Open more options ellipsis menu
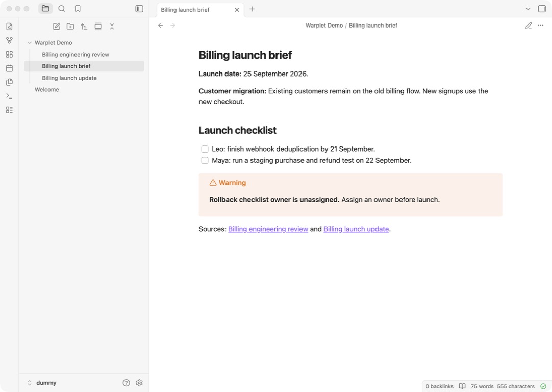Screen dimensions: 552x392 541,26
